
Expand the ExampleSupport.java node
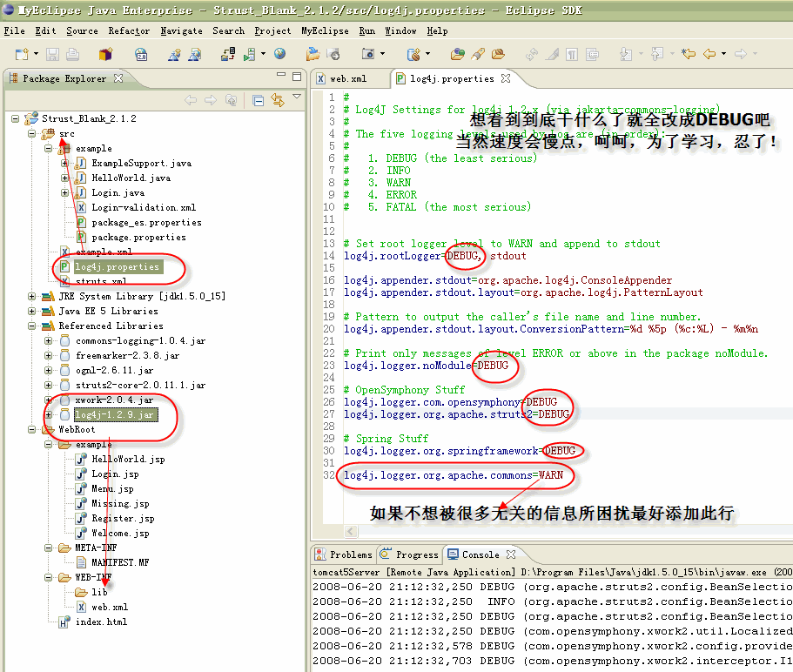(64, 164)
